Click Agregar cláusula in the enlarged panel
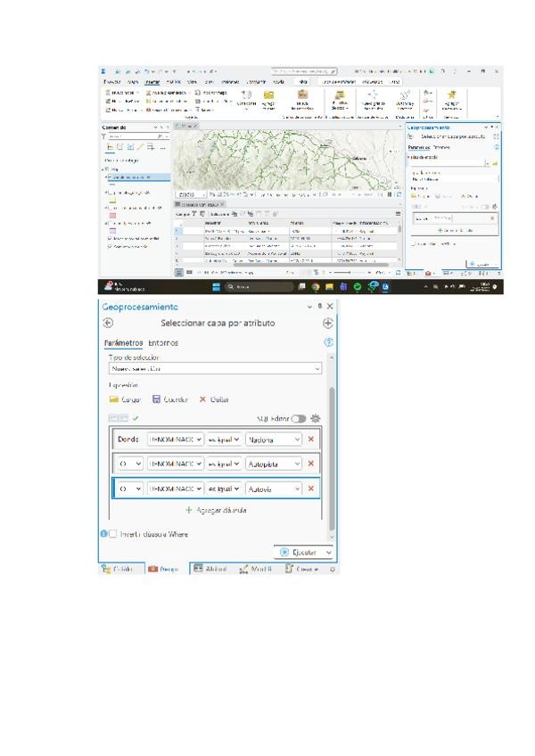 [216, 510]
